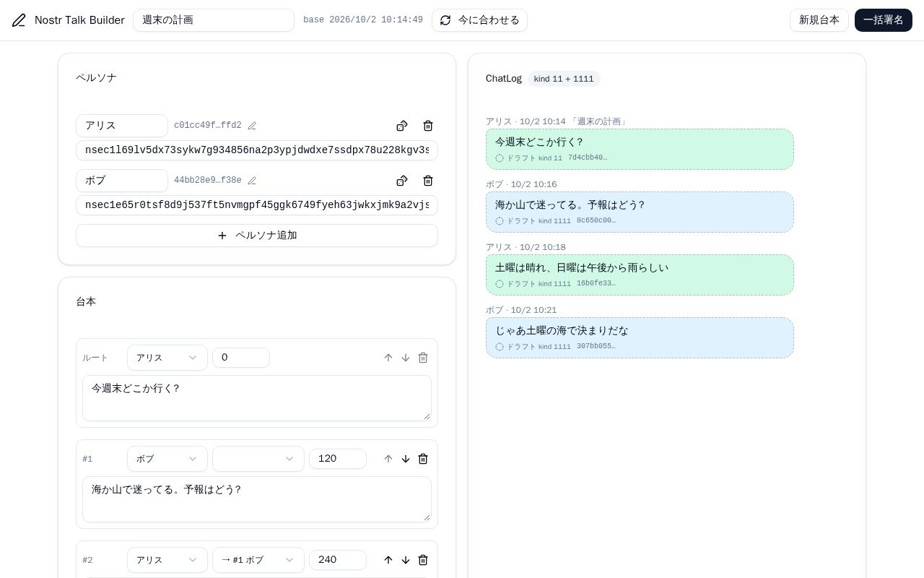Screen dimensions: 924x578
Task: Open line #2 speaker dropdown (アリス)
Action: [167, 560]
